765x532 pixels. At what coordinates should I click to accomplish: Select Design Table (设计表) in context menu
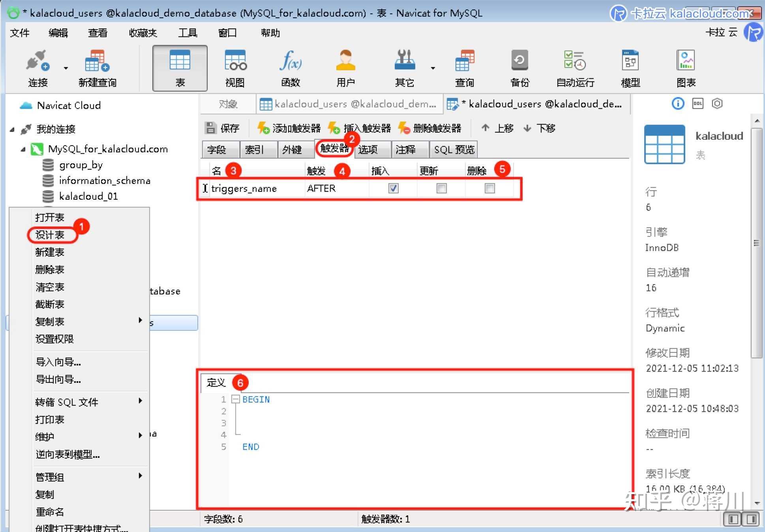pos(50,235)
